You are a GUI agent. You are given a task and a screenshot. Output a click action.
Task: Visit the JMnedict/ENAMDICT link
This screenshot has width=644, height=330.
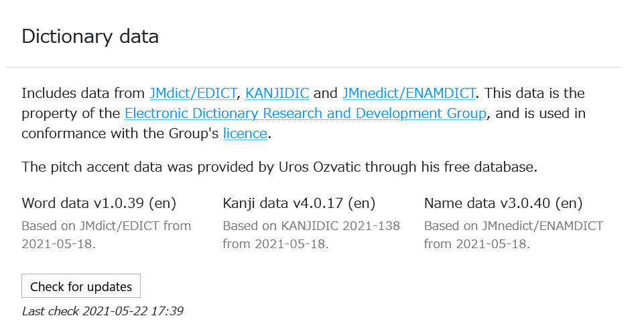[x=409, y=93]
